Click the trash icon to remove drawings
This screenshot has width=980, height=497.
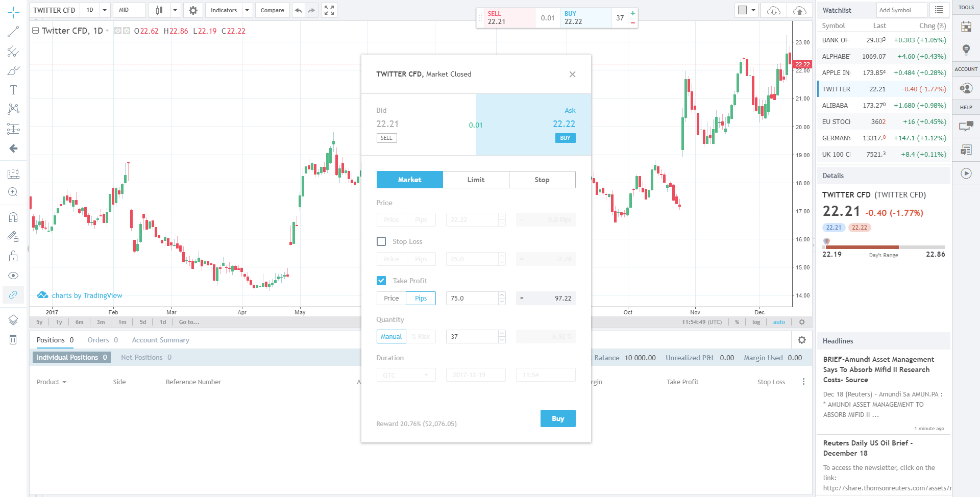(x=13, y=339)
